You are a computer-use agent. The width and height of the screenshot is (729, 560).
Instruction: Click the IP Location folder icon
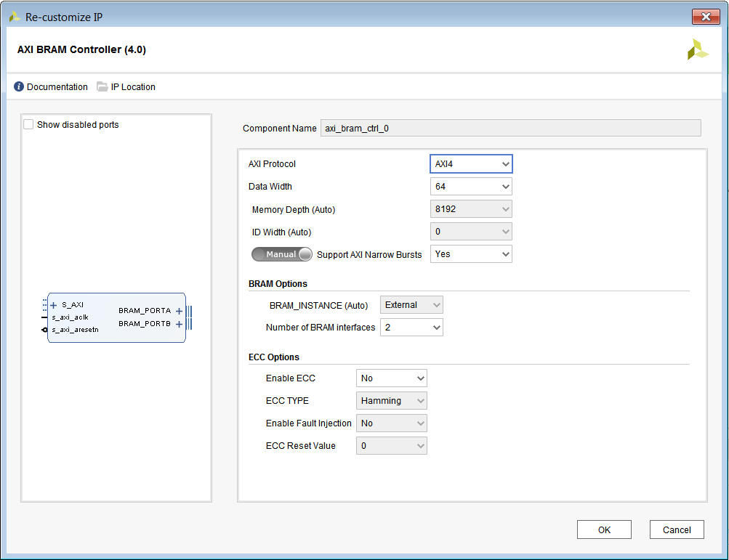coord(102,86)
